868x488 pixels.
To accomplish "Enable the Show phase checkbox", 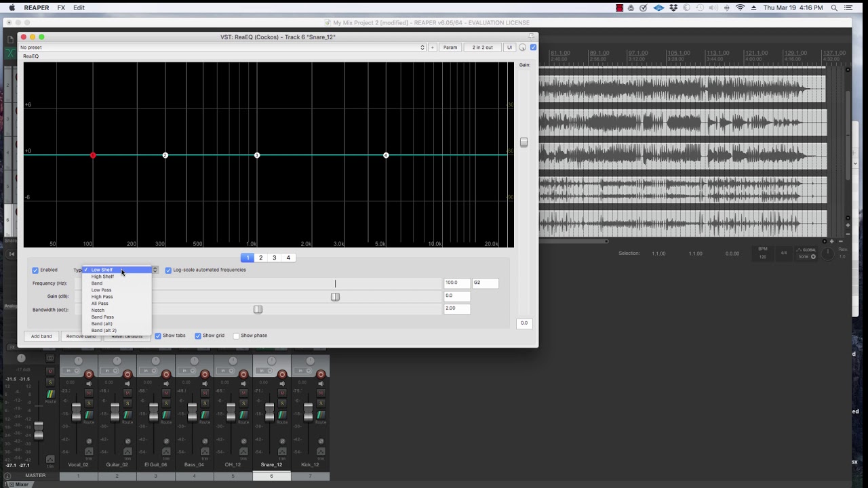I will 236,335.
